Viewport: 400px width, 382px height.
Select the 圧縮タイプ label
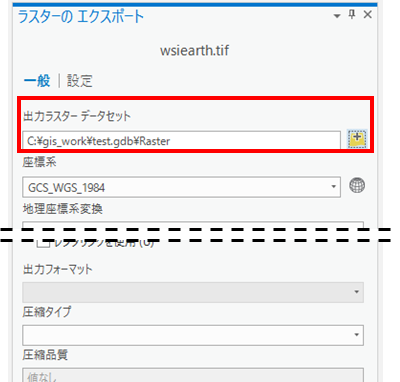[47, 312]
